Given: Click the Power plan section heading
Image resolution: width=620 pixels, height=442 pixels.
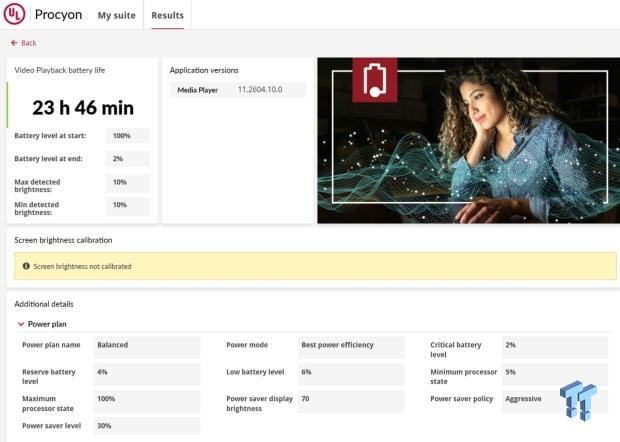Looking at the screenshot, I should pos(47,324).
